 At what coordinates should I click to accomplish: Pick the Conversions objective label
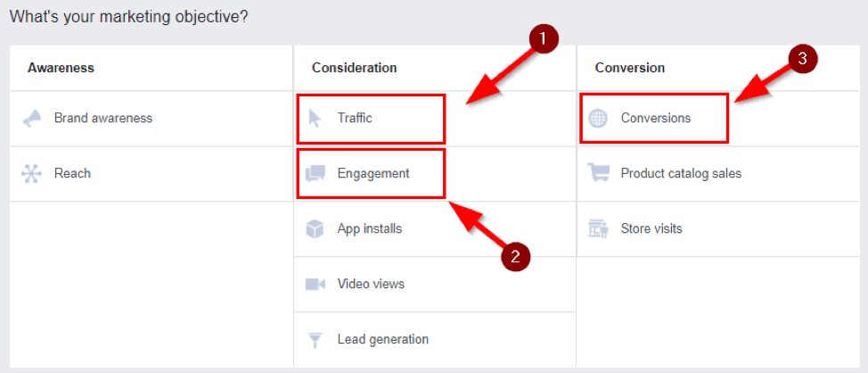click(x=656, y=118)
